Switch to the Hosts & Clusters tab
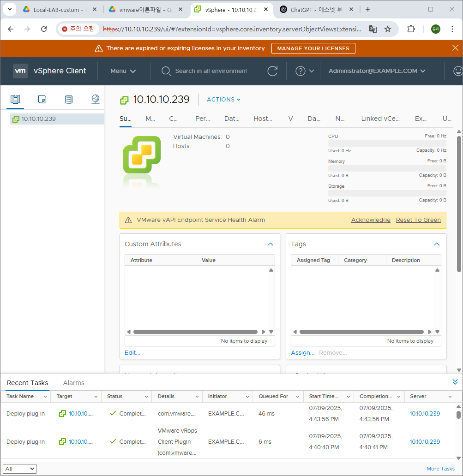Image resolution: width=463 pixels, height=476 pixels. tap(263, 119)
